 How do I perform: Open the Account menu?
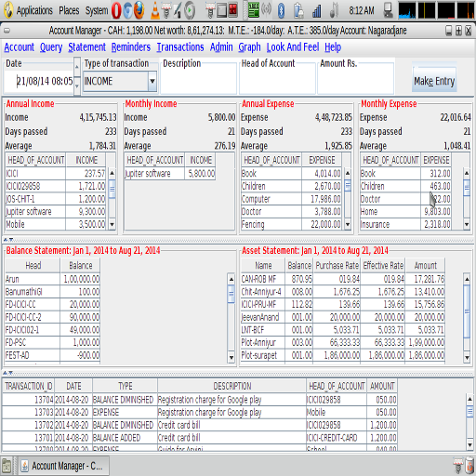click(20, 47)
